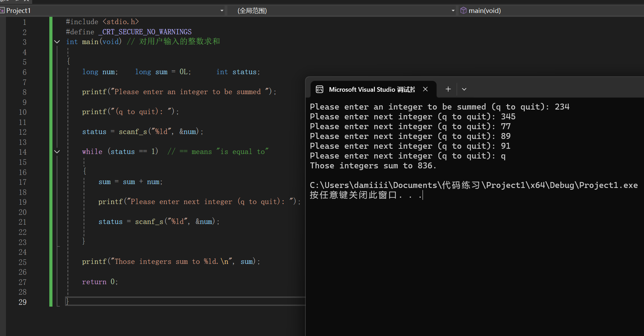Click the scanf_s statement on line 12
The image size is (644, 336).
(143, 132)
